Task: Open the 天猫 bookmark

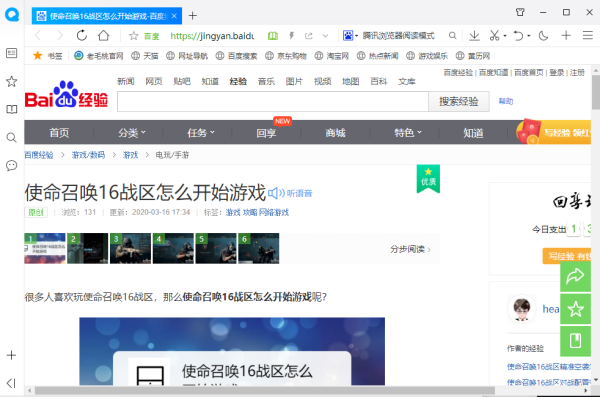Action: coord(145,56)
